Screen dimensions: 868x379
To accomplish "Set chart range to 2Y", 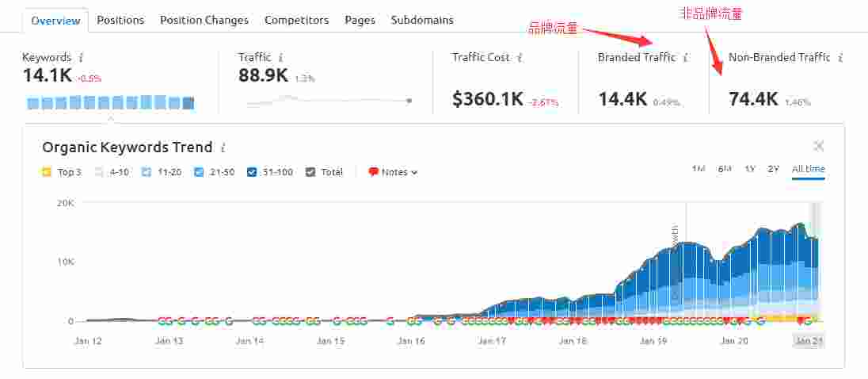I will point(774,169).
